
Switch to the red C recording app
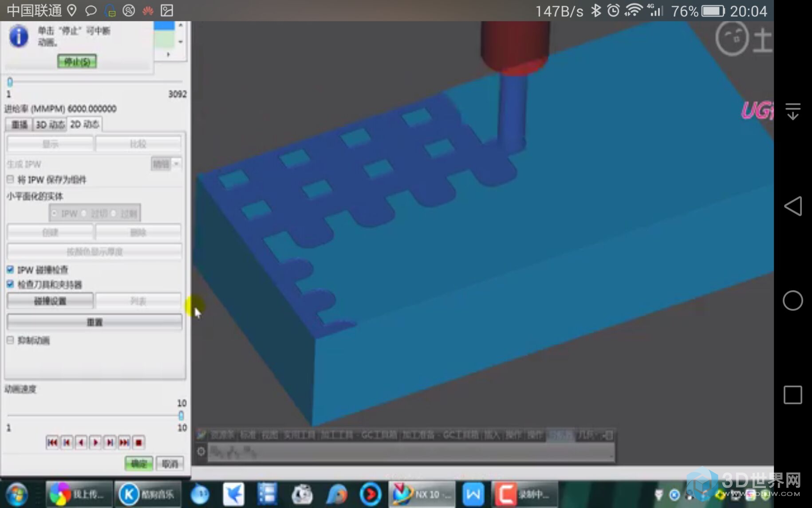[x=525, y=494]
